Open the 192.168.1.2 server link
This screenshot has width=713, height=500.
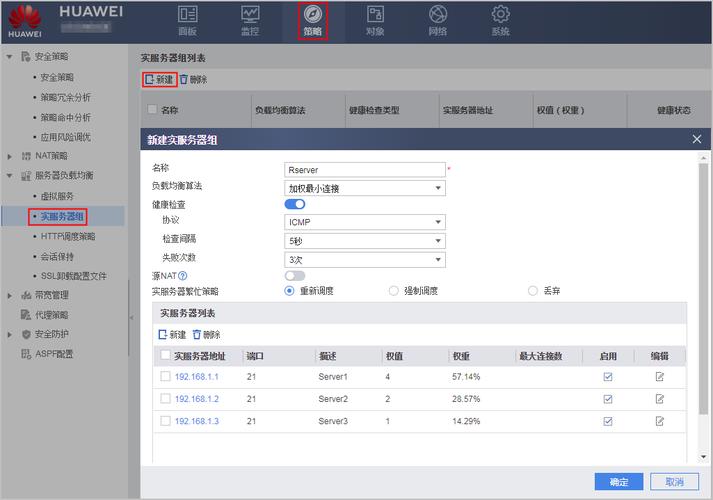(197, 399)
